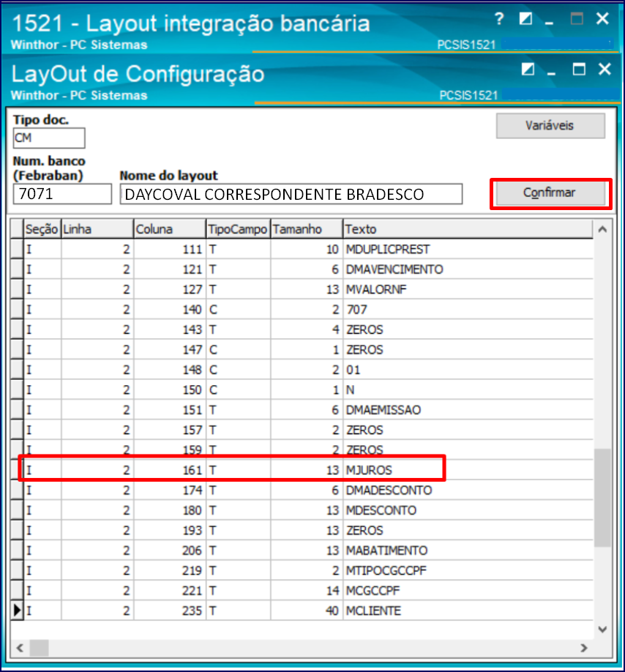Select the MCLIENTE text cell
Image resolution: width=625 pixels, height=672 pixels.
468,611
